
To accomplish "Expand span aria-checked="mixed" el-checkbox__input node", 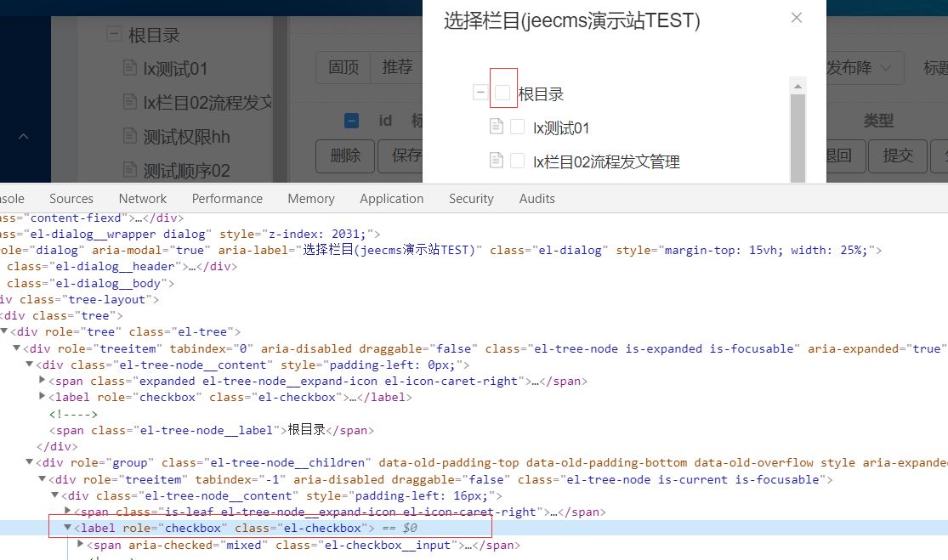I will point(81,544).
